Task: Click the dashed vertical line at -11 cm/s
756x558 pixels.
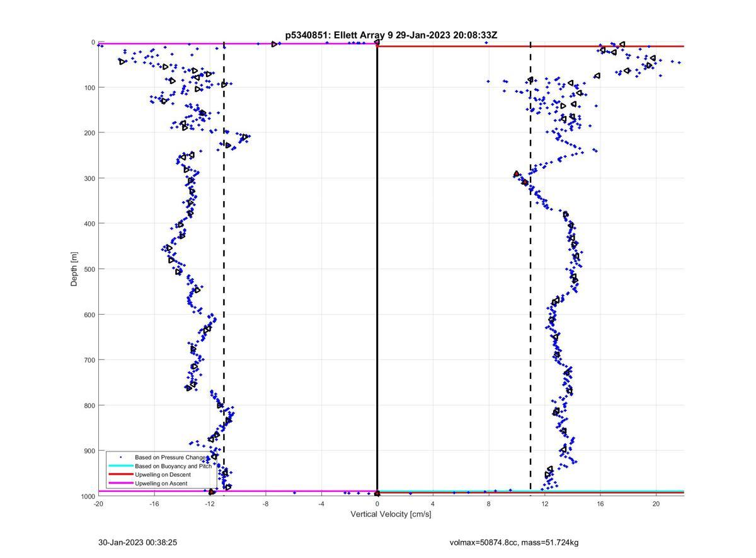Action: pos(224,269)
